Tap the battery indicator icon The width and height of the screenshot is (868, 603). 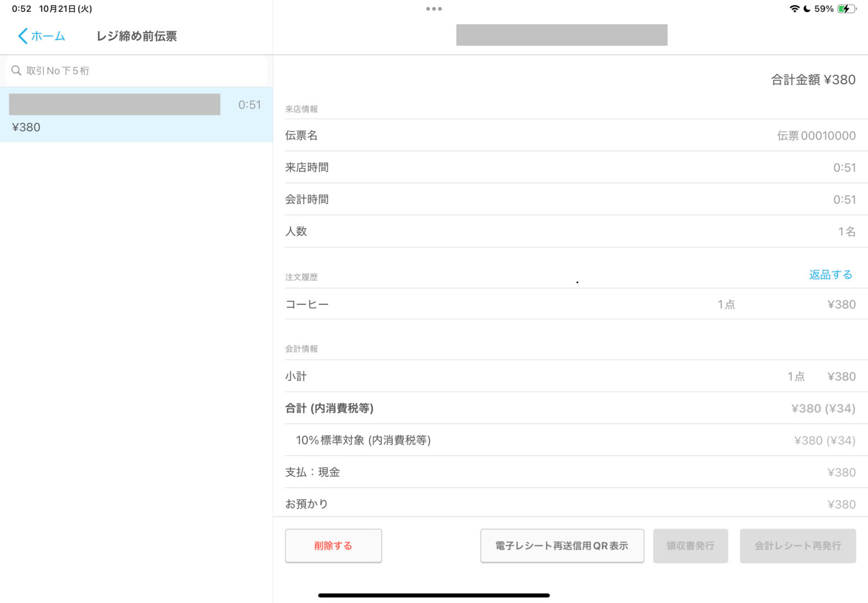[x=846, y=9]
